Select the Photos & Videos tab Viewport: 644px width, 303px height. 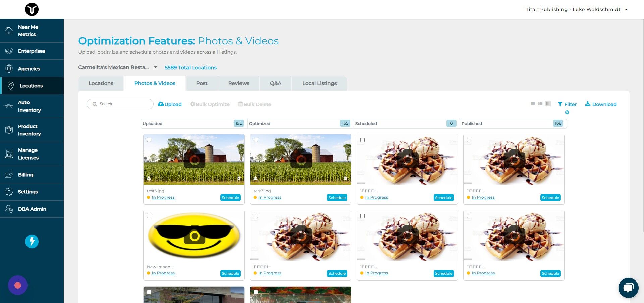pos(155,83)
